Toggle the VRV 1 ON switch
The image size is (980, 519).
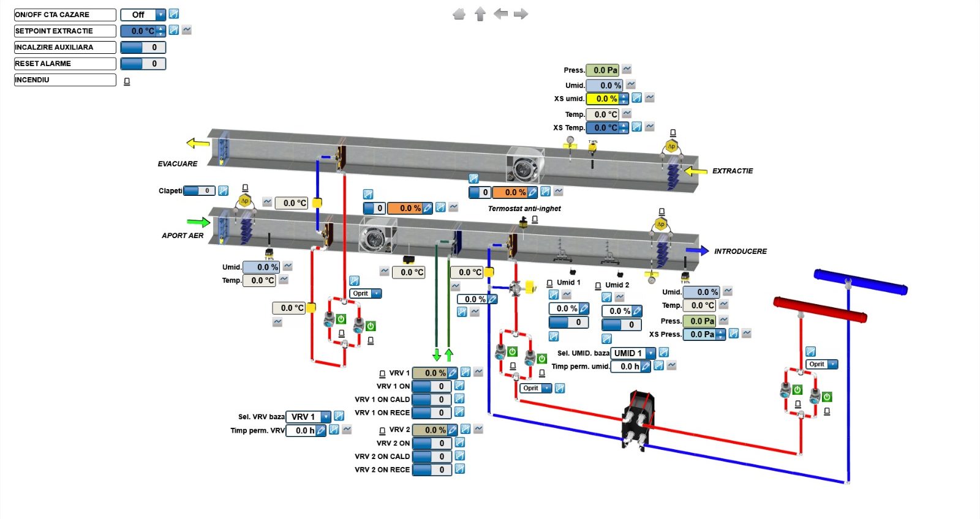[x=431, y=386]
